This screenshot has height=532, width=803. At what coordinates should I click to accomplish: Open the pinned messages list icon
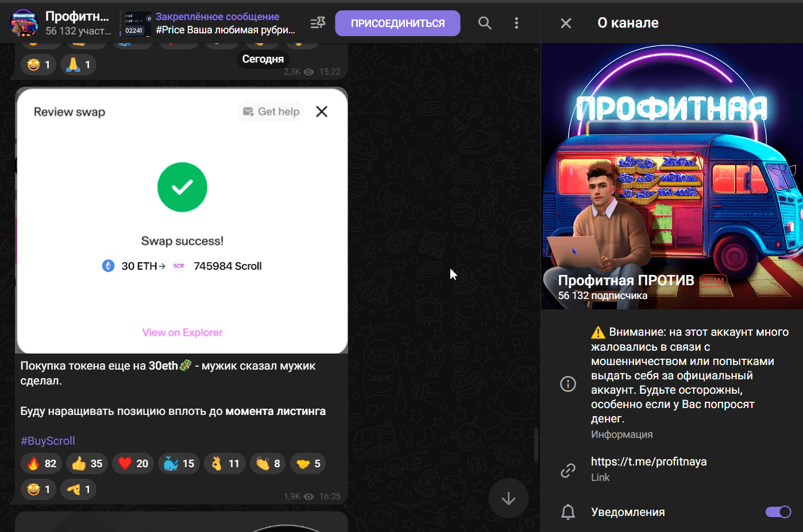pyautogui.click(x=318, y=23)
